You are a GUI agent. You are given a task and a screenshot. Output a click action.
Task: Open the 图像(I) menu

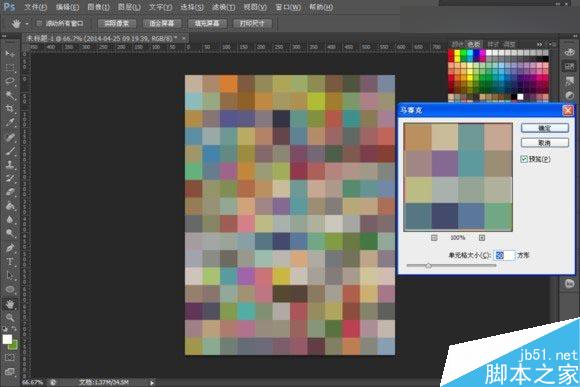pos(98,7)
